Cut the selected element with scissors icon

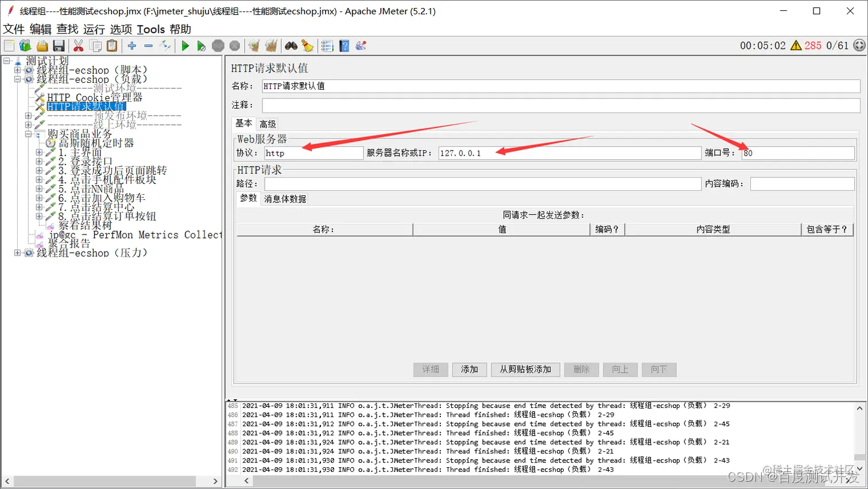point(79,46)
